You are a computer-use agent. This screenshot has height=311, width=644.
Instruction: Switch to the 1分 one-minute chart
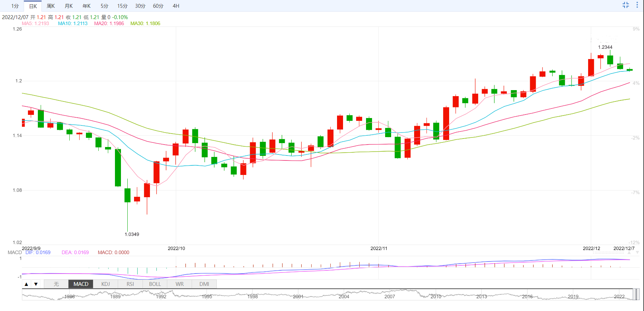coord(15,6)
